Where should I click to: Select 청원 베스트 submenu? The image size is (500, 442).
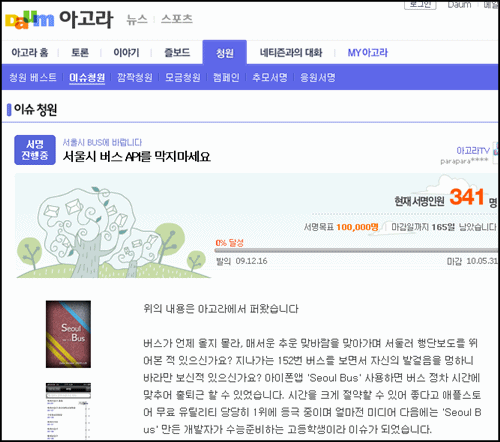click(33, 78)
